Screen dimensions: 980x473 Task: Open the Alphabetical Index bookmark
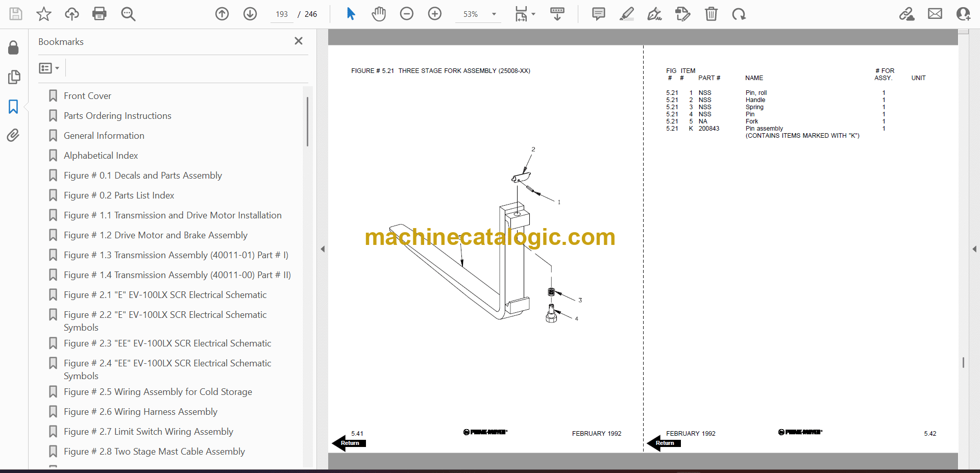(101, 156)
